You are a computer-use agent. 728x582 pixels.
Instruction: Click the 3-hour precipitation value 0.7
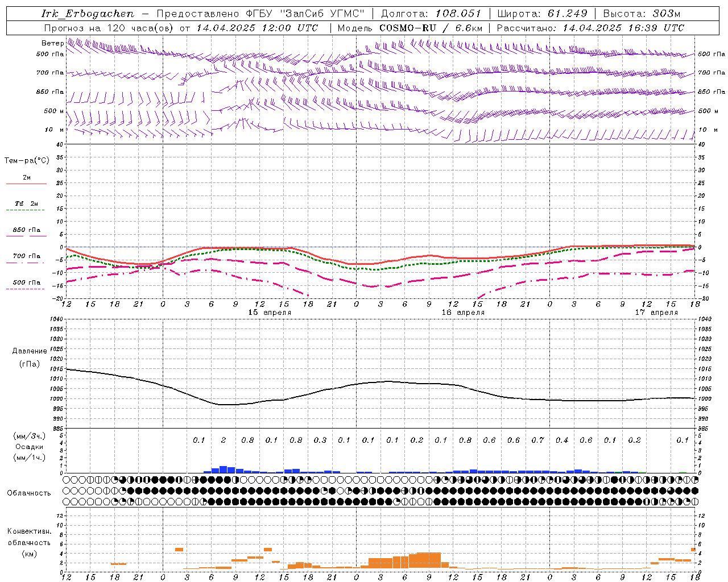click(538, 440)
